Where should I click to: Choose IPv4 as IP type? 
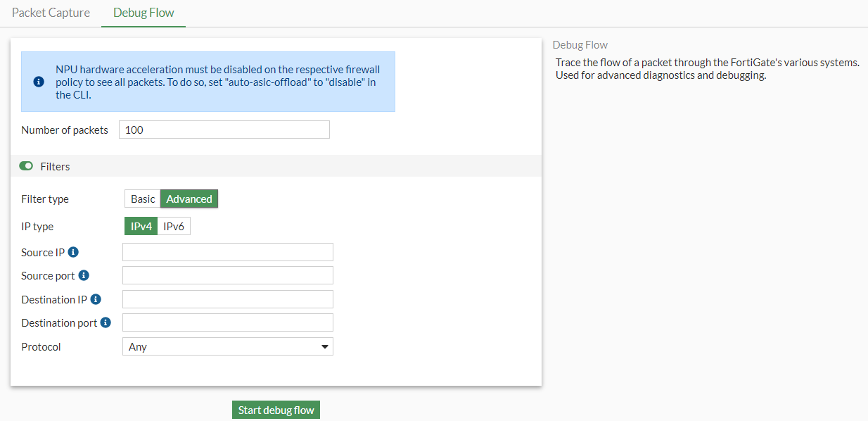tap(141, 226)
